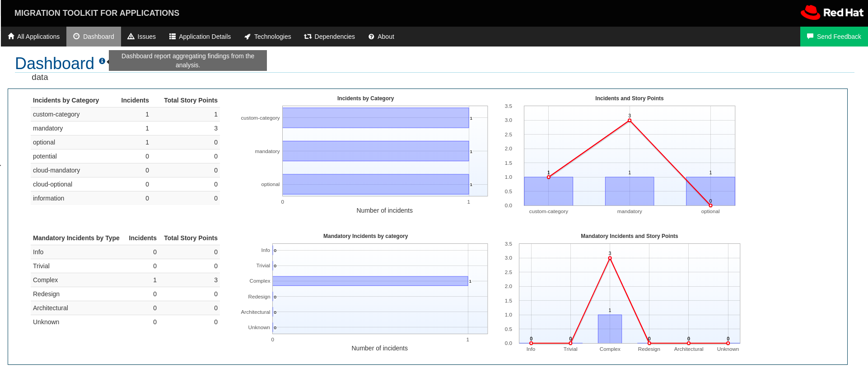Click the Unknown row in mandatory table
The height and width of the screenshot is (368, 868).
[x=125, y=322]
